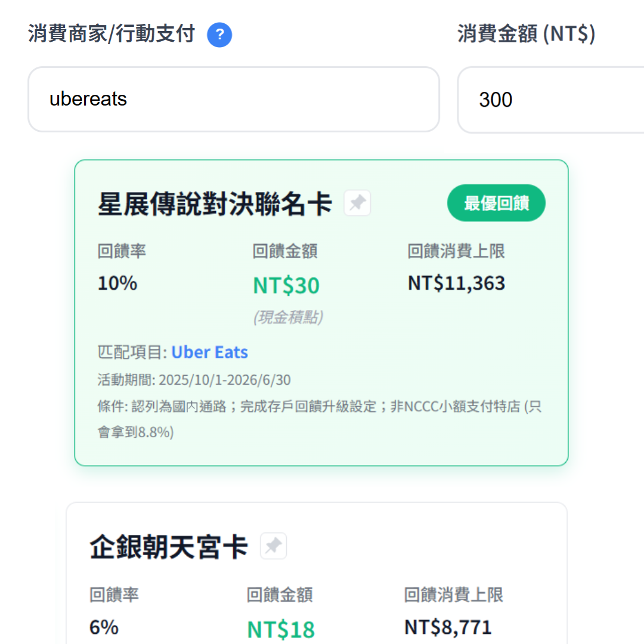Click the NT$30 cashback amount

[x=286, y=286]
